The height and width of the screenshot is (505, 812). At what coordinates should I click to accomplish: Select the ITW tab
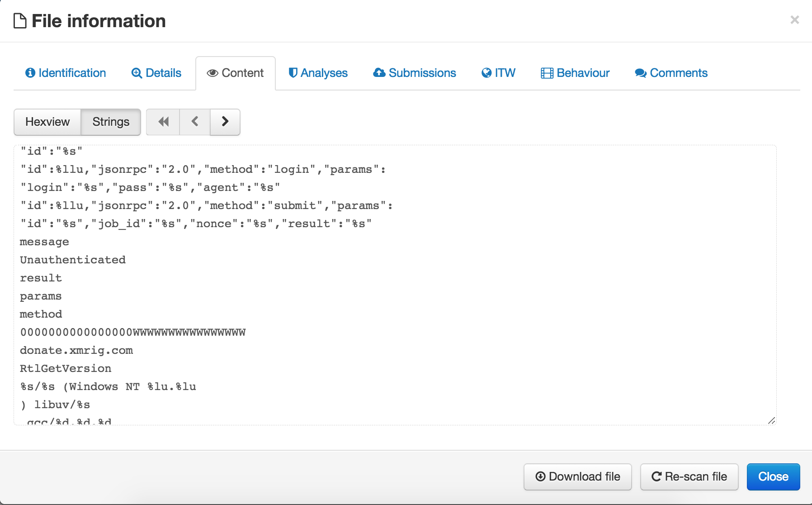[x=498, y=73]
